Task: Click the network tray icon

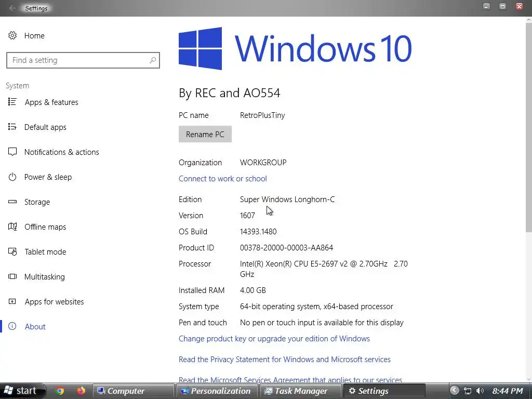Action: (468, 391)
